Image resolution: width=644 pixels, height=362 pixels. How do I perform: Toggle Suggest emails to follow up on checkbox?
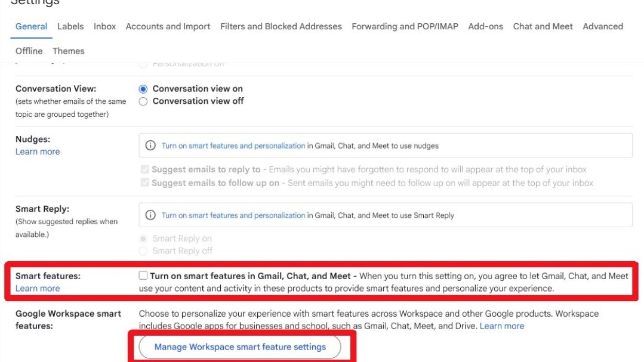[144, 182]
